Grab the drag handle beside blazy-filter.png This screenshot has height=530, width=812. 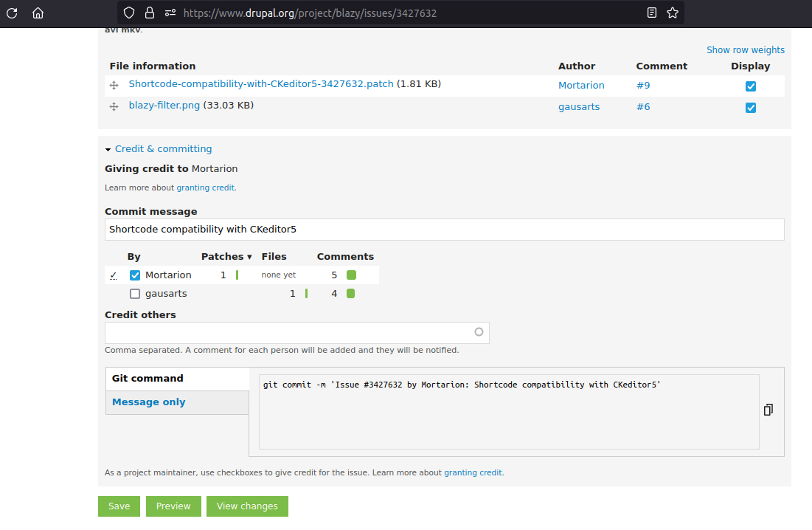(x=114, y=107)
